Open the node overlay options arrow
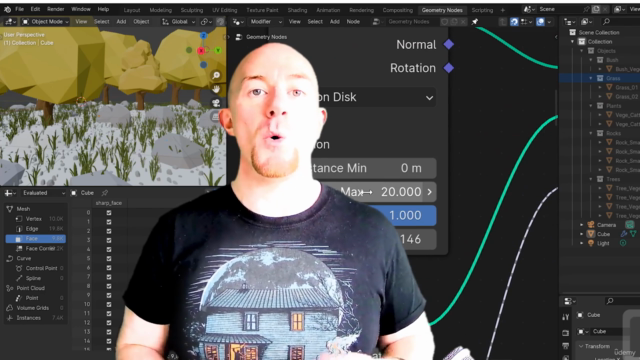This screenshot has height=360, width=640. click(549, 22)
